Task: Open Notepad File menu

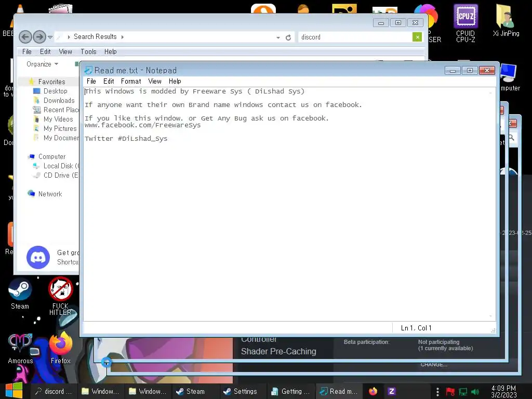Action: [x=91, y=81]
